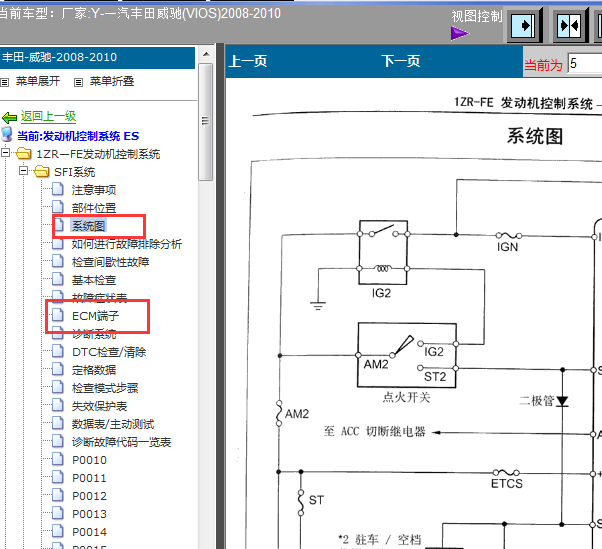Click the computer icon beside 当前:发动机控制系统
The height and width of the screenshot is (549, 602).
point(7,134)
